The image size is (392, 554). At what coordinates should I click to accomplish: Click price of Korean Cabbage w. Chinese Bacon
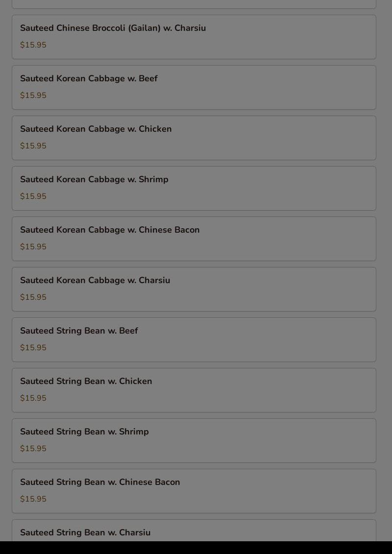pos(33,247)
